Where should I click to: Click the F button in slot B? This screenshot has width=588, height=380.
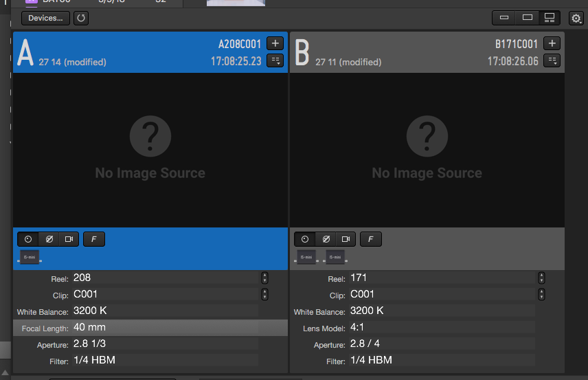coord(370,239)
